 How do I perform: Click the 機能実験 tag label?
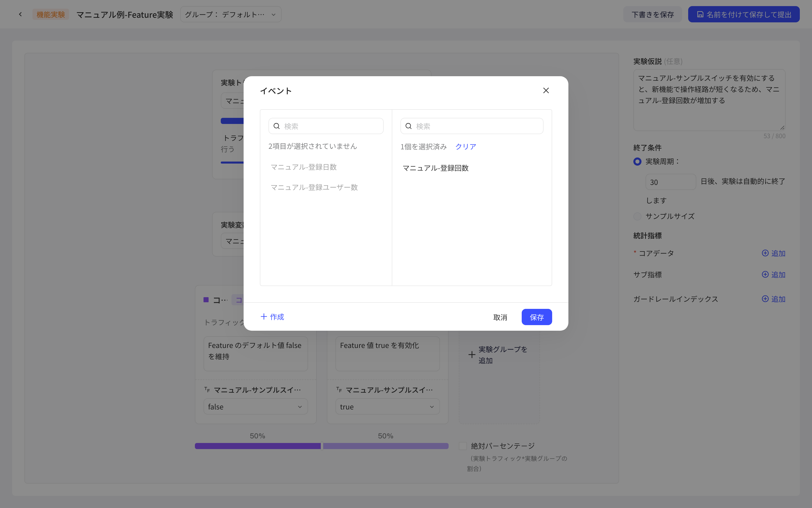tap(51, 14)
